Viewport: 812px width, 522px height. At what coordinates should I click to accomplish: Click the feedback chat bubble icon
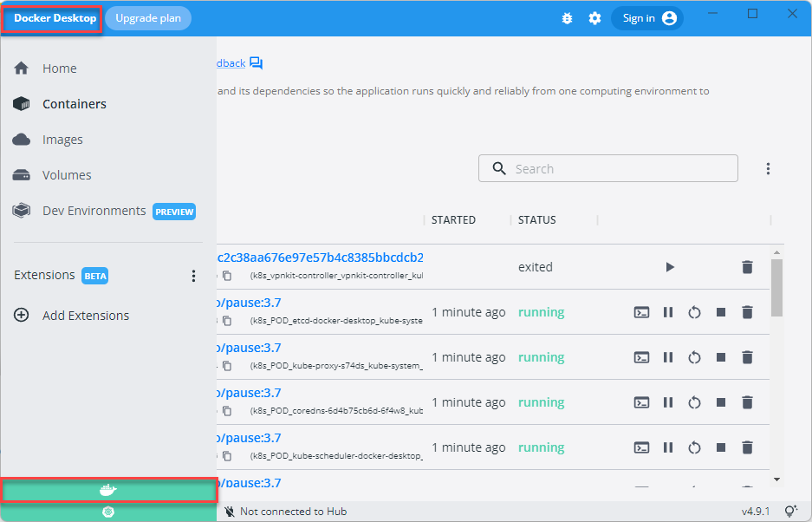(256, 63)
